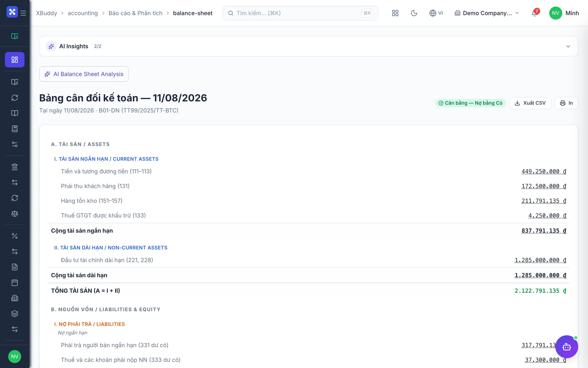Open the bank building sidebar icon
Viewport: 588px width, 368px height.
pos(14,167)
